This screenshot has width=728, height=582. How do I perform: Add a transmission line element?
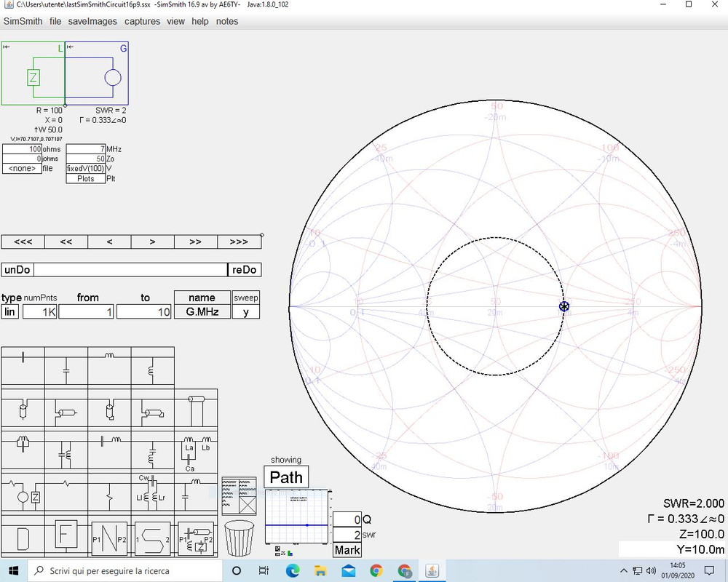(x=196, y=408)
